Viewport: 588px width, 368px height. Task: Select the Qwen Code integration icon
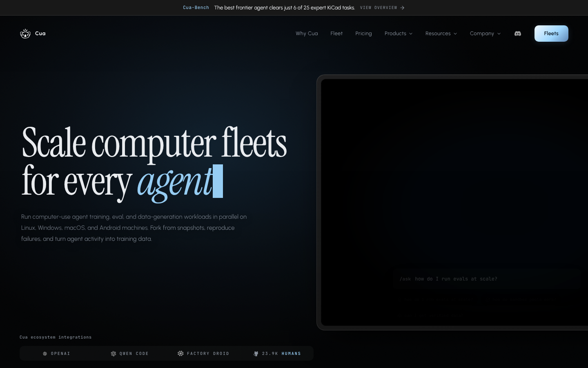(114, 354)
